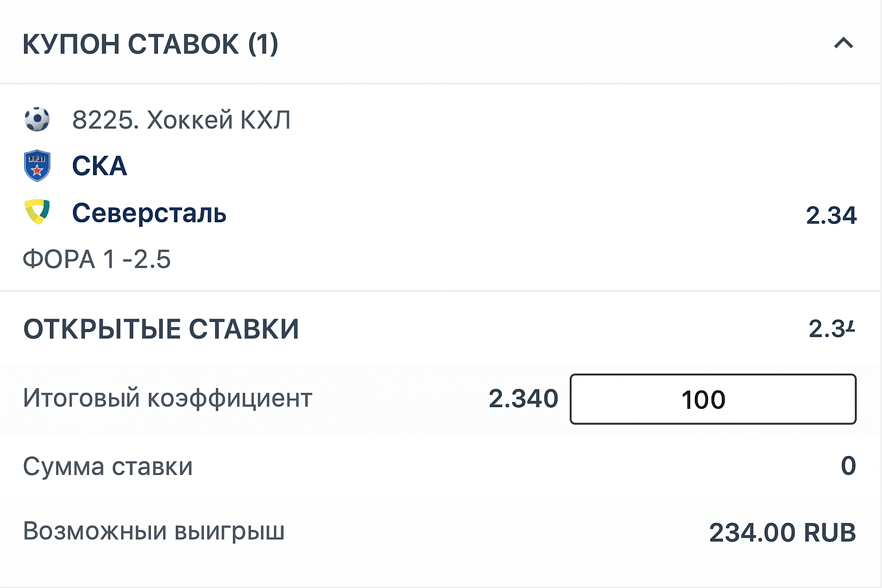Screen dimensions: 882x588
Task: Click the 2.34 odds next to Северсталь
Action: coord(831,215)
